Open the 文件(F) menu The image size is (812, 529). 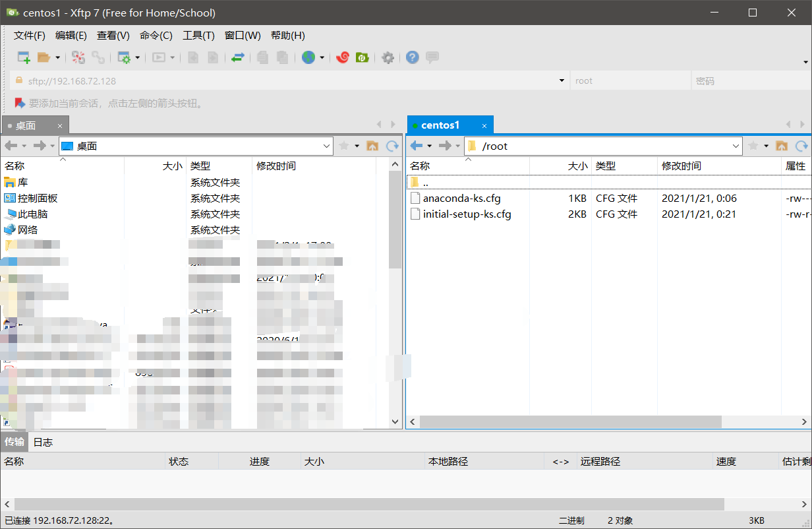coord(28,35)
